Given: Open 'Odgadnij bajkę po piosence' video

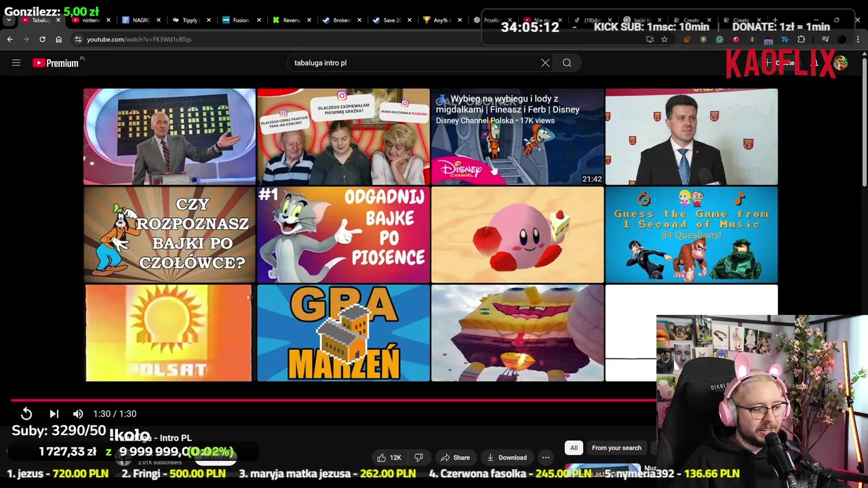Looking at the screenshot, I should (343, 235).
